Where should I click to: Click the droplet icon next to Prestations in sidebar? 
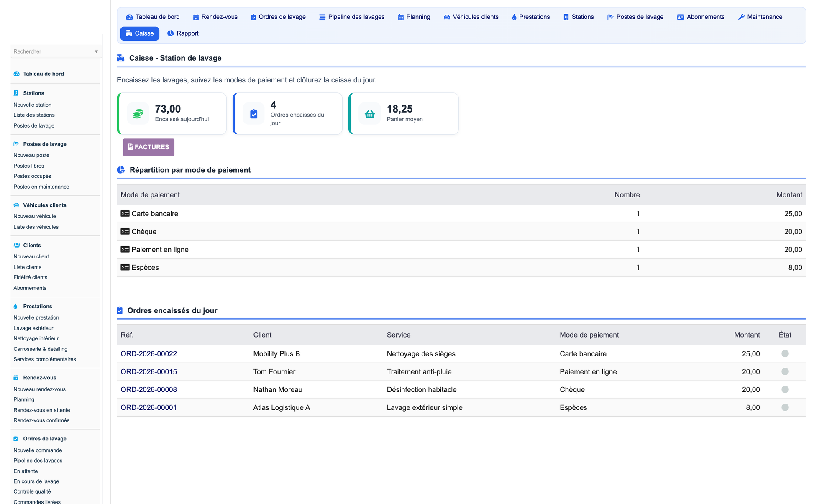16,306
